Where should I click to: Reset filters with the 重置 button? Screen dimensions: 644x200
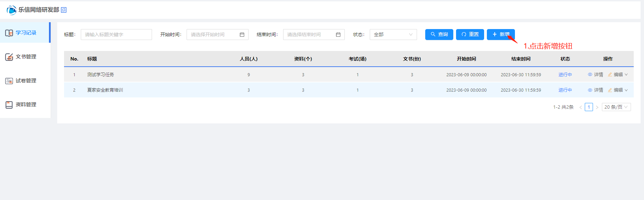tap(470, 35)
